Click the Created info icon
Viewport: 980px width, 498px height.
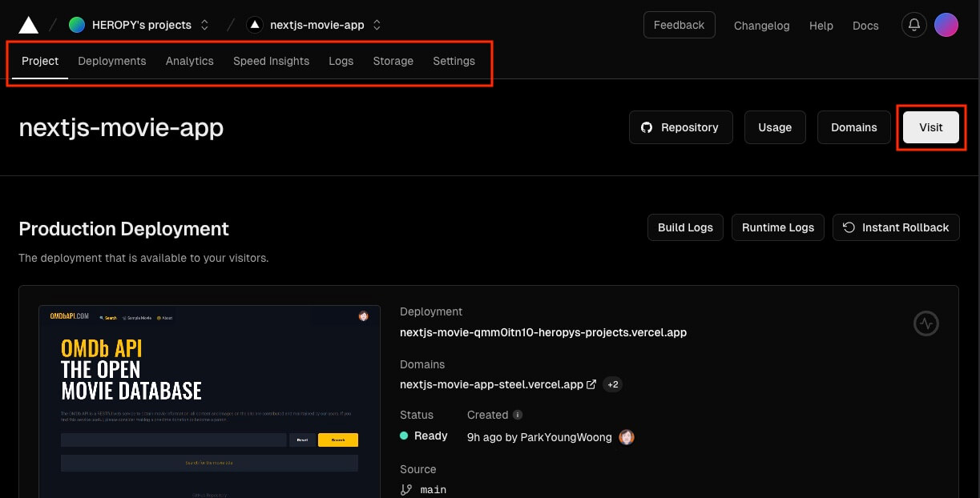click(517, 415)
